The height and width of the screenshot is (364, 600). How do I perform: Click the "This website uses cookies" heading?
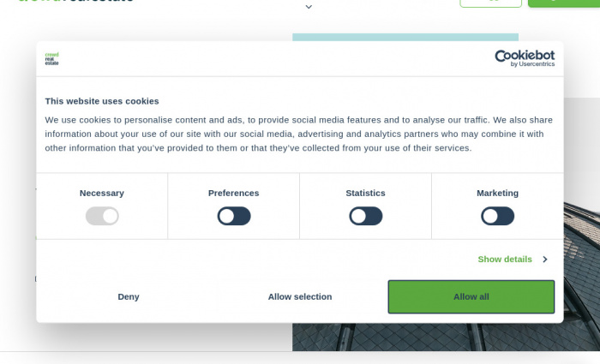102,101
